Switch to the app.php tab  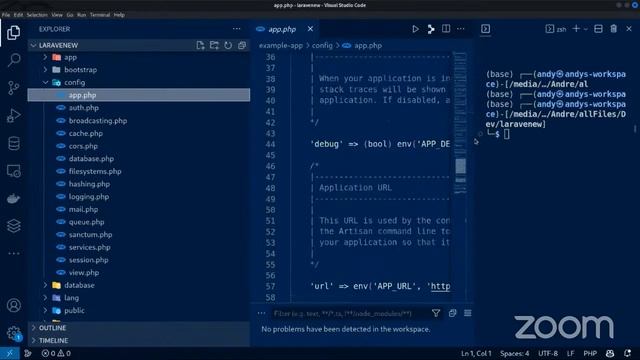(x=282, y=29)
